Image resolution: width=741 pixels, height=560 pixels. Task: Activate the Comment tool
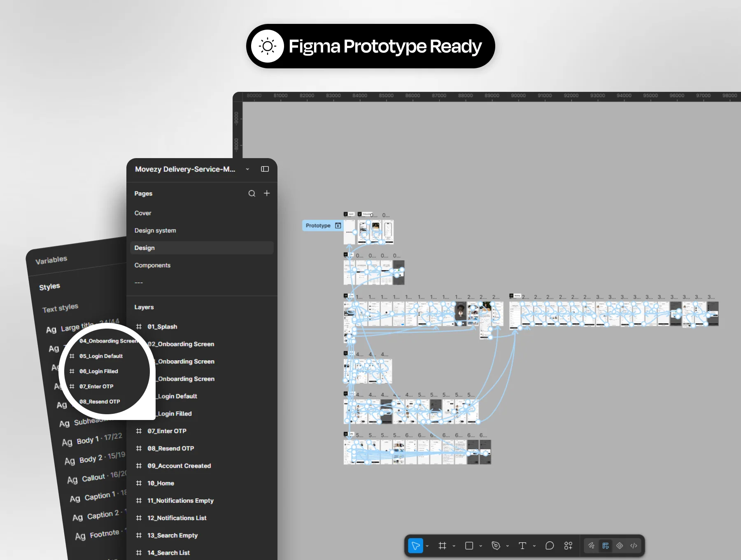[x=550, y=546]
